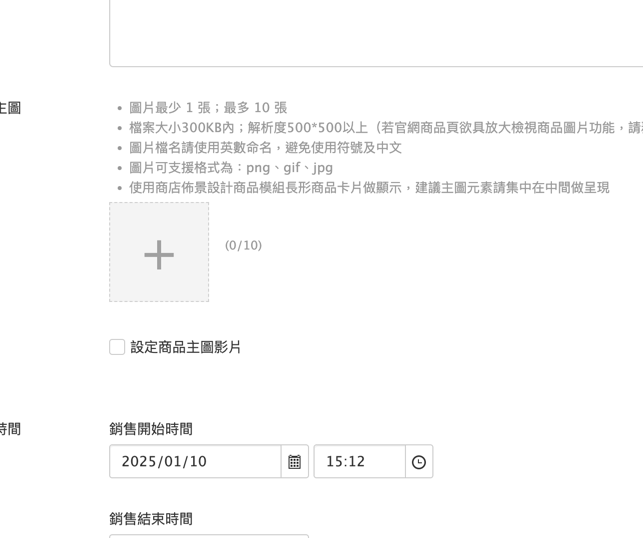
Task: Click the plus icon to upload image
Action: (x=159, y=253)
